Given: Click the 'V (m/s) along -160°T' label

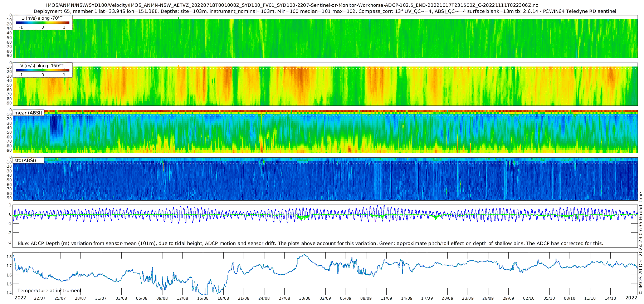Looking at the screenshot, I should [x=42, y=66].
